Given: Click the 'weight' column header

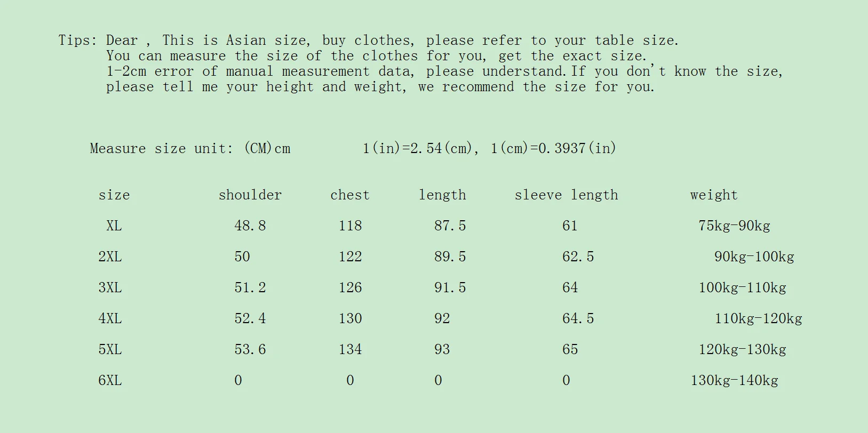Looking at the screenshot, I should tap(714, 195).
